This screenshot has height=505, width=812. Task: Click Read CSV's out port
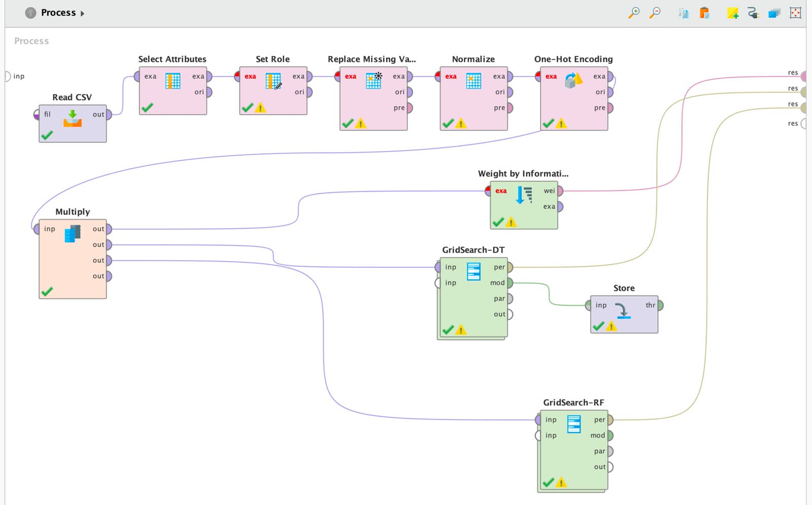[108, 115]
